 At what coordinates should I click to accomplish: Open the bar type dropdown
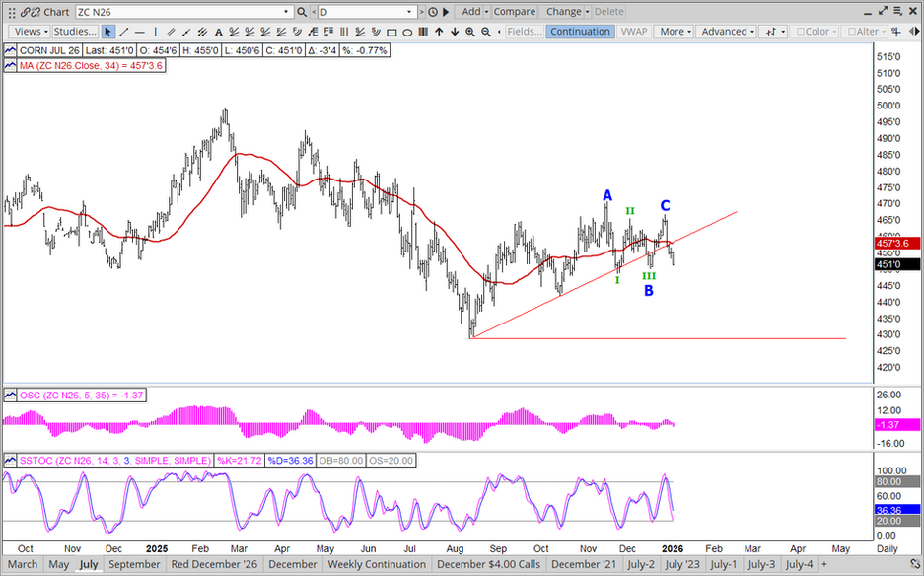pos(775,32)
